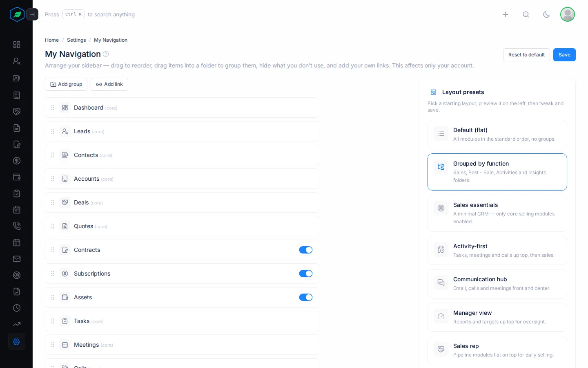
Task: Select the Sales essentials preset
Action: pyautogui.click(x=497, y=213)
